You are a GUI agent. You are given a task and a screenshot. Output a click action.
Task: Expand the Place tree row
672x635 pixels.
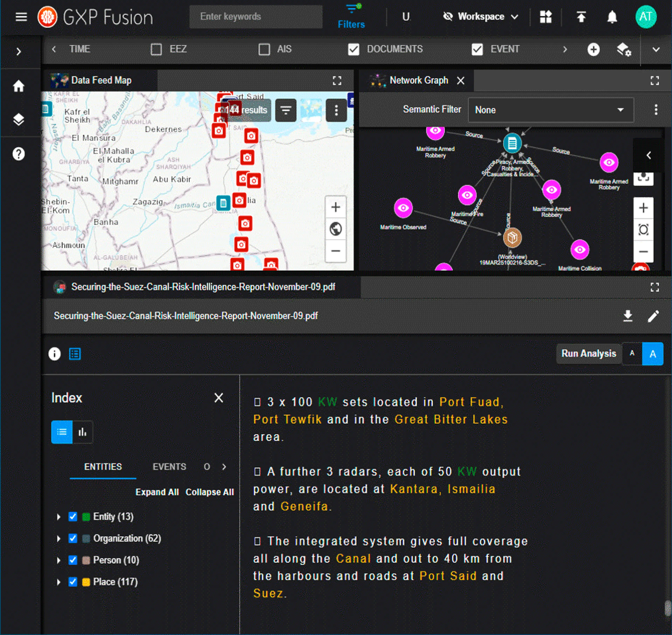tap(59, 582)
